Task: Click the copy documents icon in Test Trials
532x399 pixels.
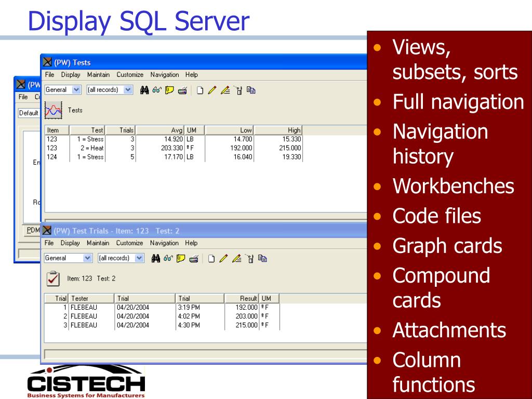Action: coord(262,258)
